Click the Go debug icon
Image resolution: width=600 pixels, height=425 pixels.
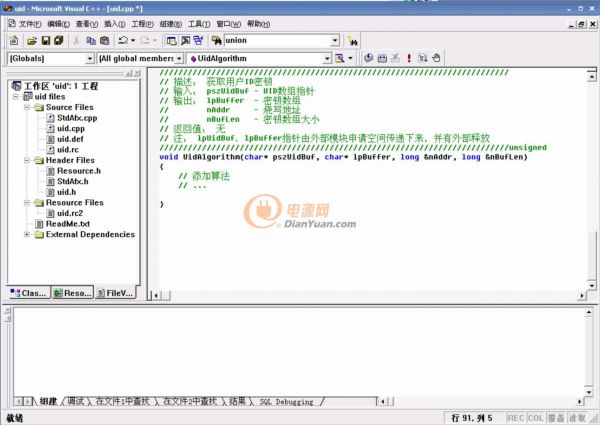422,58
